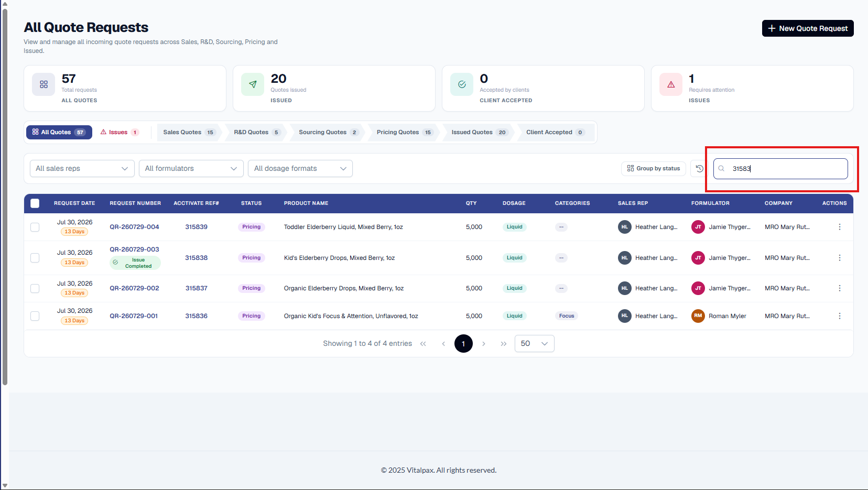Viewport: 868px width, 490px height.
Task: Click Roman Myler RM avatar
Action: click(x=698, y=316)
